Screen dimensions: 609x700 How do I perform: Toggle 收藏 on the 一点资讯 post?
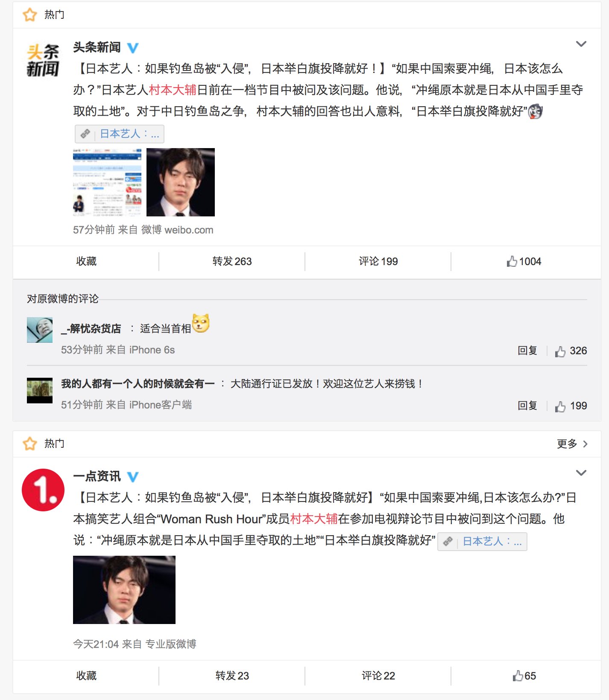(x=86, y=676)
